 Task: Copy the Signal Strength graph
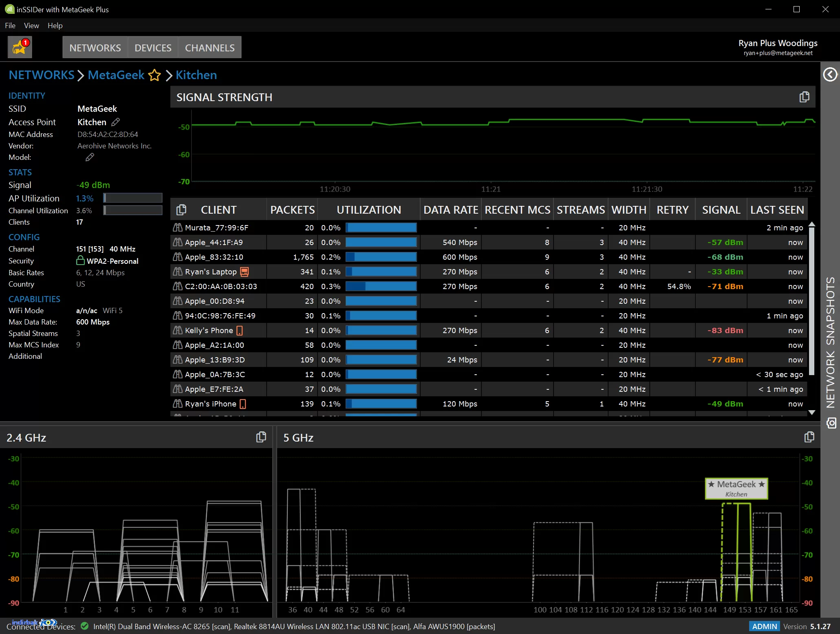(x=804, y=97)
